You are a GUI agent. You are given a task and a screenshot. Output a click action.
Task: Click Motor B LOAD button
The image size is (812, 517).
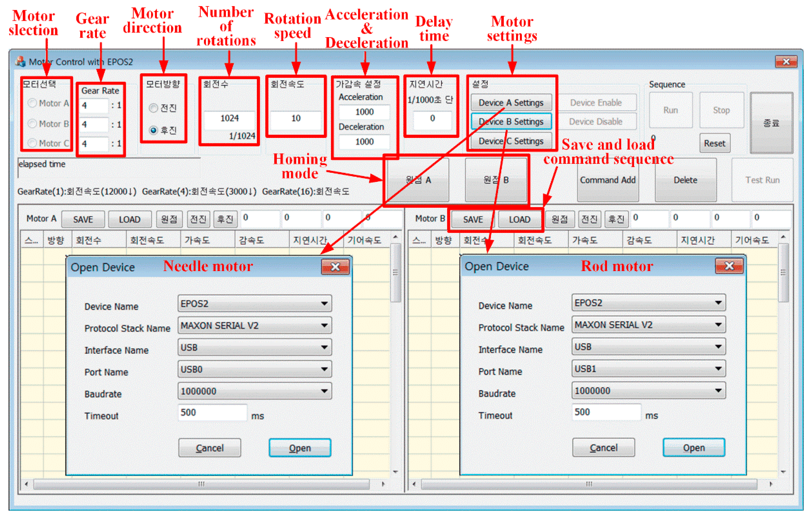pyautogui.click(x=519, y=219)
